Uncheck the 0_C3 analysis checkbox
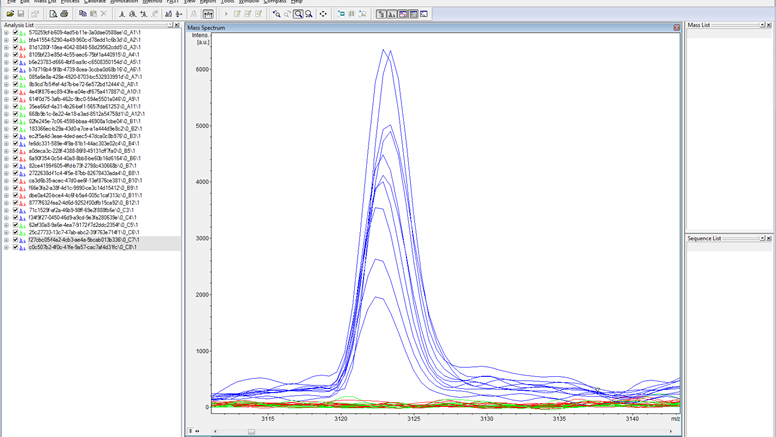This screenshot has height=437, width=776. pyautogui.click(x=15, y=210)
